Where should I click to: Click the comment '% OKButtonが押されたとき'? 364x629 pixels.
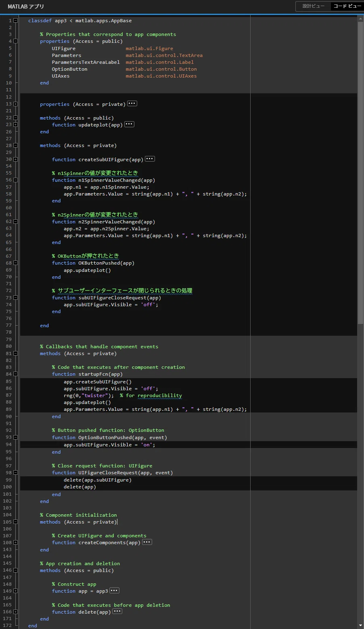tap(86, 256)
